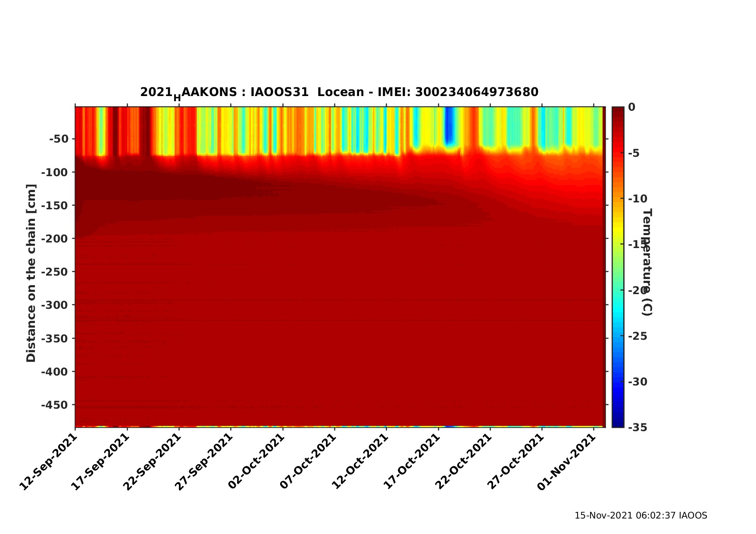Screen dimensions: 756x534
Task: Click the -200 tick on the distance axis
Action: tap(55, 239)
